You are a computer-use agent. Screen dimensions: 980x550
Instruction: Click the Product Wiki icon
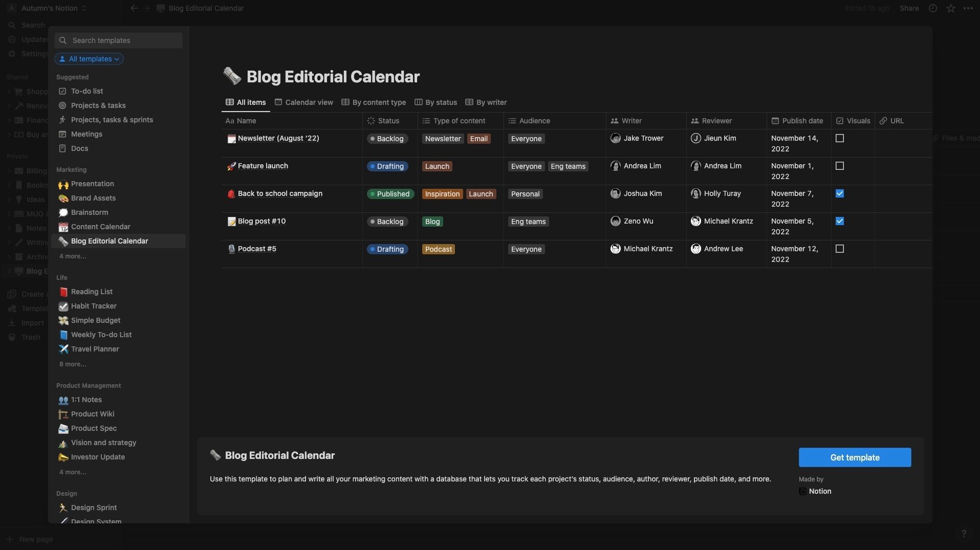pyautogui.click(x=63, y=414)
